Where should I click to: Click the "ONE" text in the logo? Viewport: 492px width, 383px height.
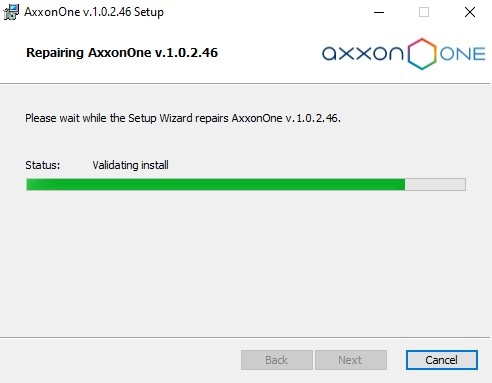462,54
